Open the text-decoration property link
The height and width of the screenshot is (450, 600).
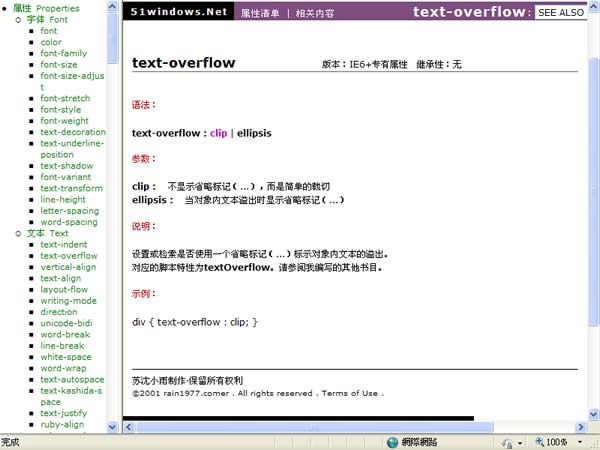(73, 132)
